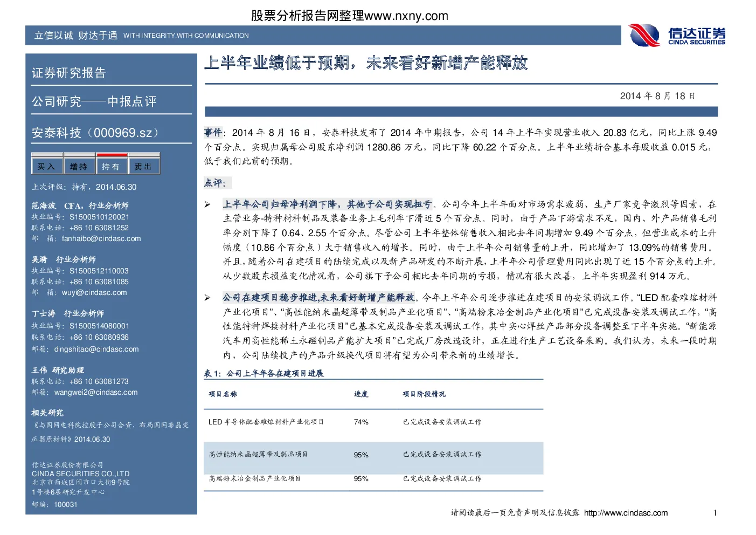The image size is (756, 535).
Task: Click analyst name 丁士涛 行业分析师
Action: [x=68, y=313]
